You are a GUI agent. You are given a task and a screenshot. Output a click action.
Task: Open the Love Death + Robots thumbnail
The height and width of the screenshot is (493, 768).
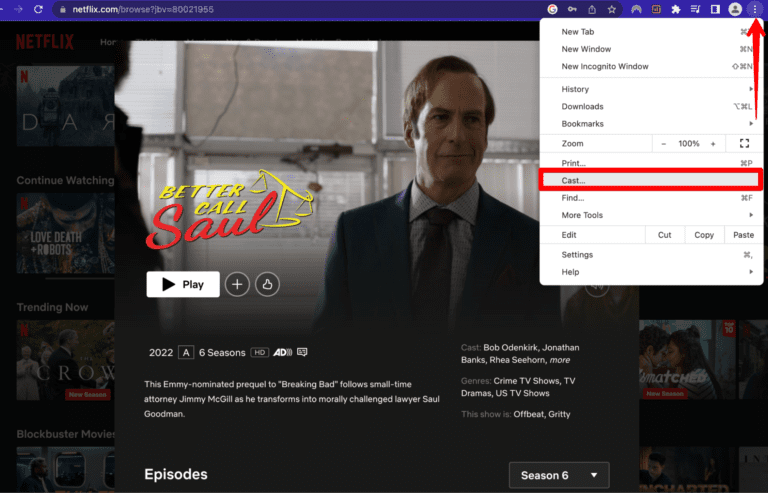(x=66, y=233)
